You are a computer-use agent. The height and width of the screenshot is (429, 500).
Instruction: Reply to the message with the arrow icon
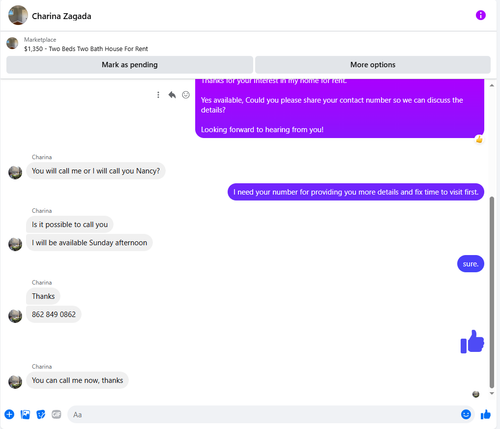[x=172, y=95]
